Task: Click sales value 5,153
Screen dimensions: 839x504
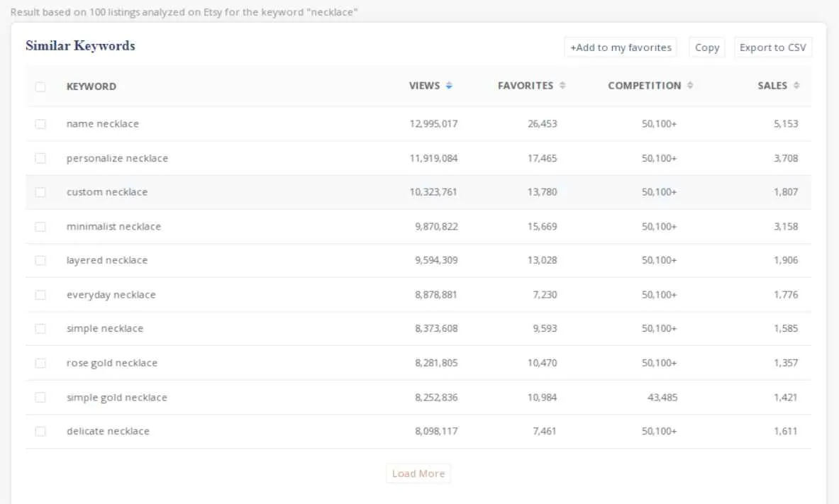Action: (786, 124)
